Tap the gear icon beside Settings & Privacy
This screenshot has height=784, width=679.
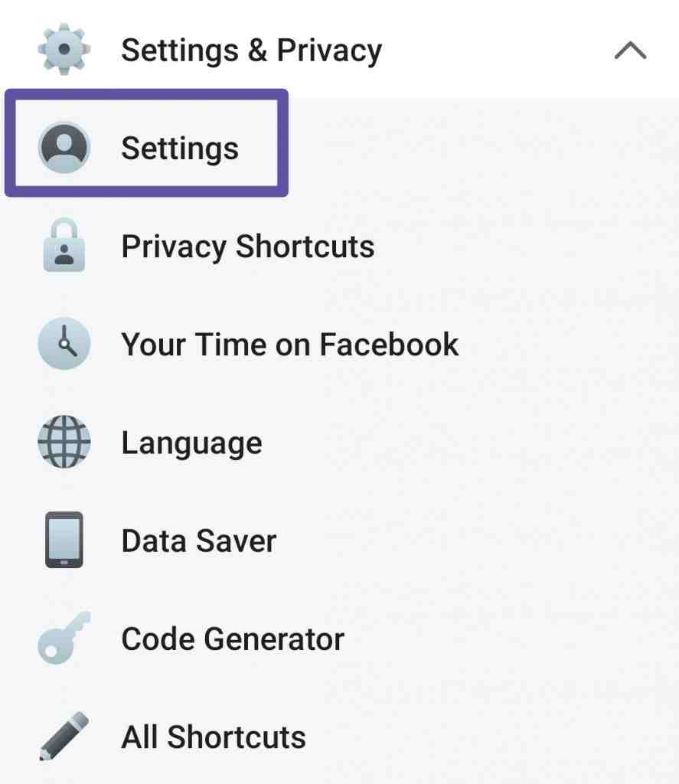[64, 49]
